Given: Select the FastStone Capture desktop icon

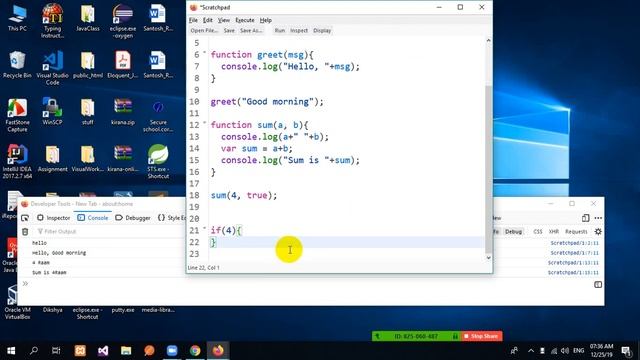Looking at the screenshot, I should [x=17, y=115].
